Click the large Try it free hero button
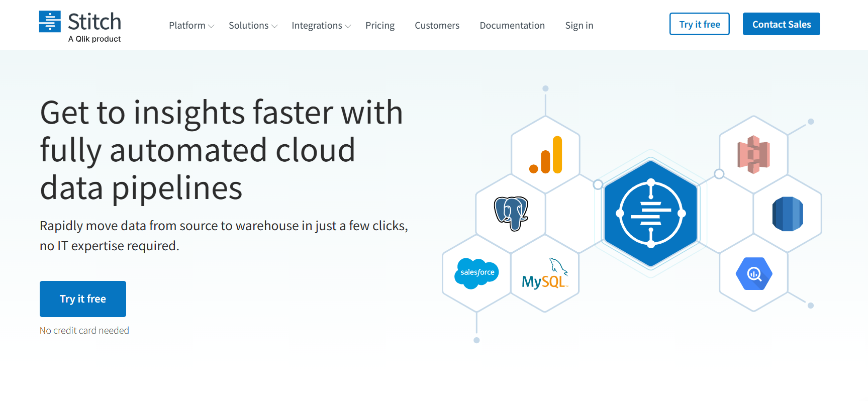Screen dimensions: 868x401 point(83,299)
